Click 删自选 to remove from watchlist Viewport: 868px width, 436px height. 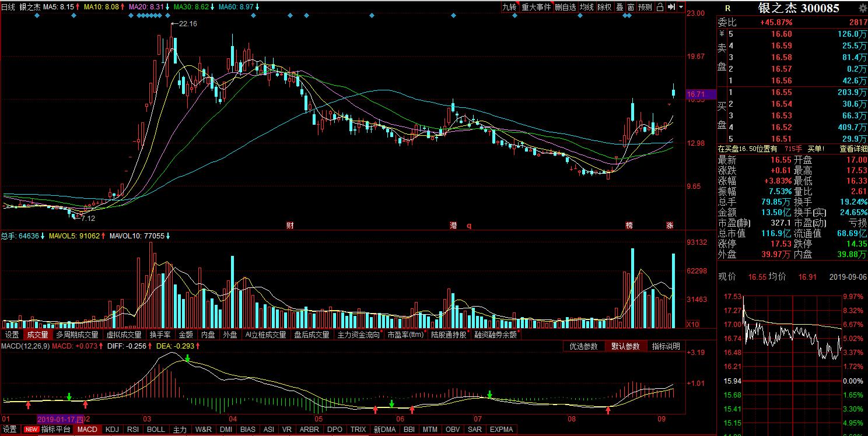[x=565, y=7]
